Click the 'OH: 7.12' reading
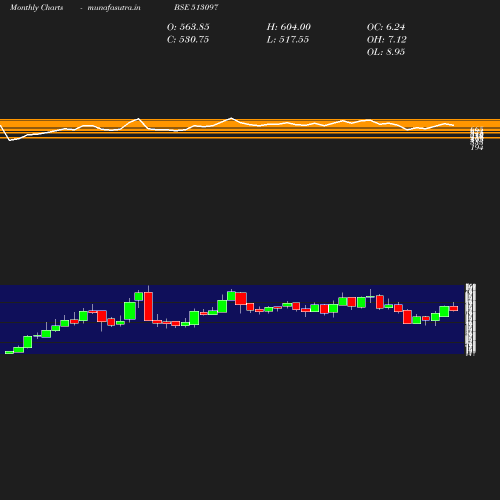This screenshot has width=500, height=500. tap(386, 39)
